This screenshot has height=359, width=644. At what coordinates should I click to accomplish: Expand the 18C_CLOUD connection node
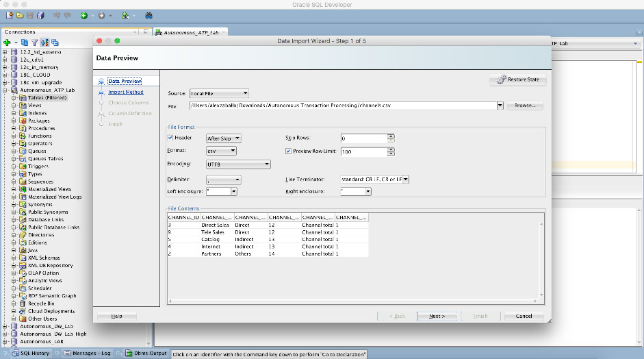pos(5,75)
